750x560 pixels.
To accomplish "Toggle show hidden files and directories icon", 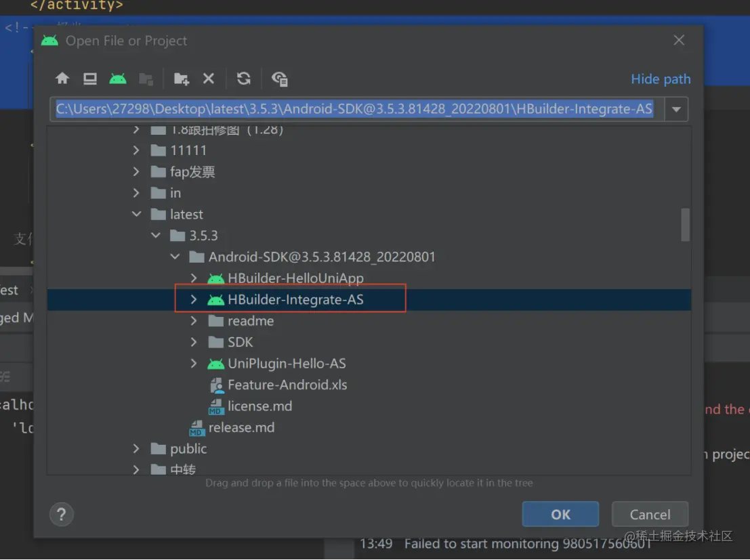I will pos(279,79).
